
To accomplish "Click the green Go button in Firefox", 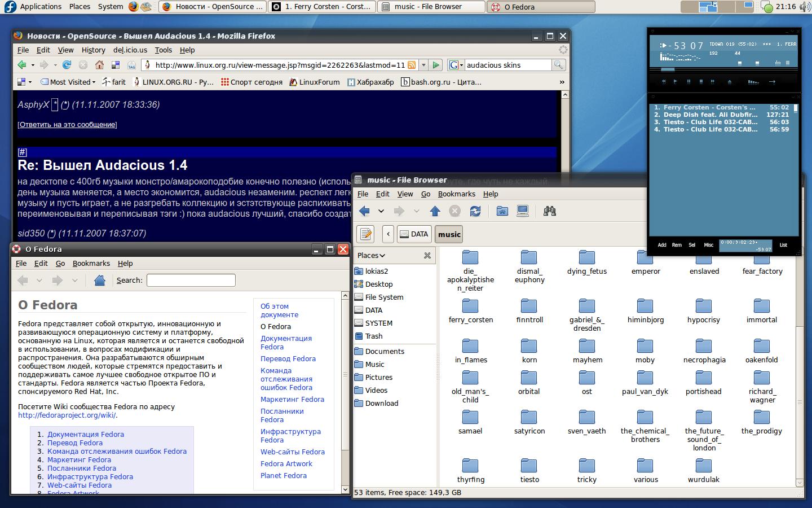I will (436, 65).
